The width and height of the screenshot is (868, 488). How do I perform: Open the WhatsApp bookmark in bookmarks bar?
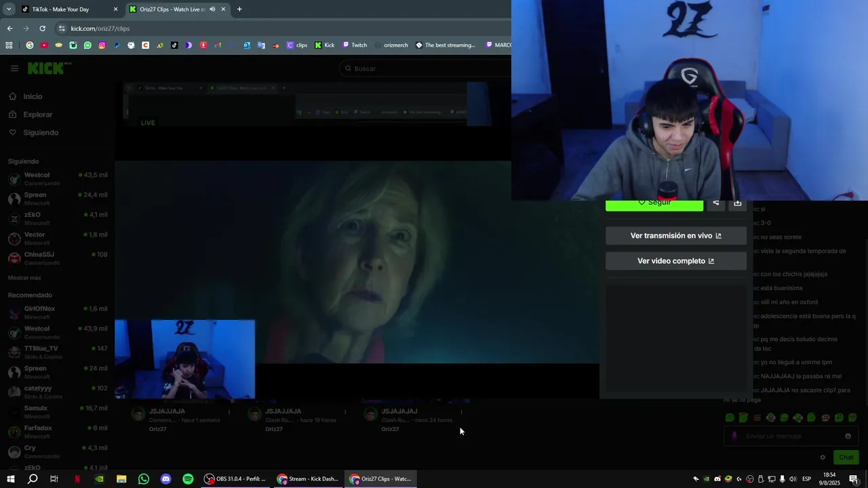pos(87,45)
